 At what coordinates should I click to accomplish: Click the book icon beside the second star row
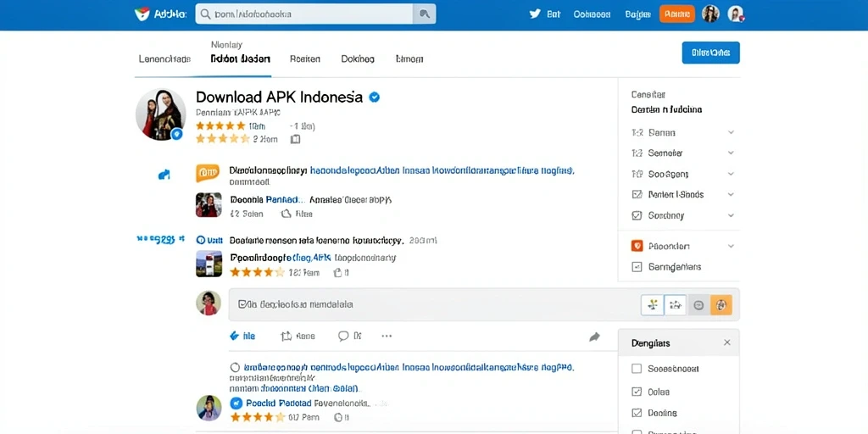click(x=296, y=139)
